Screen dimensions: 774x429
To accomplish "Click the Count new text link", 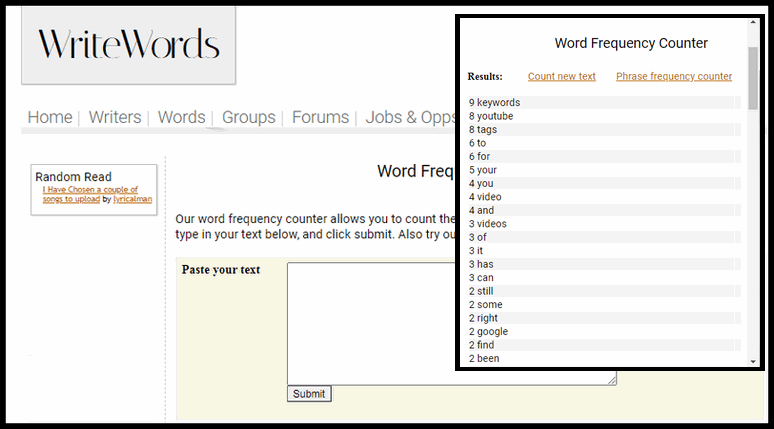I will point(562,77).
